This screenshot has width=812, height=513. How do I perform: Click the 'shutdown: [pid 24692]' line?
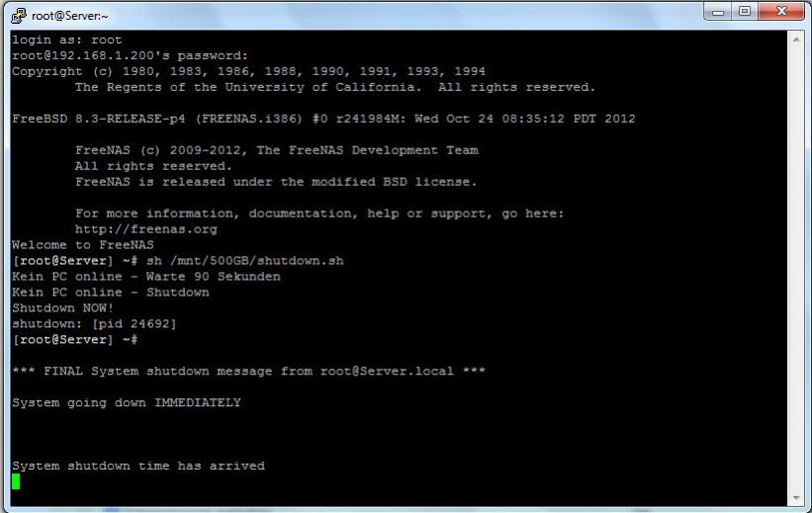[x=94, y=324]
